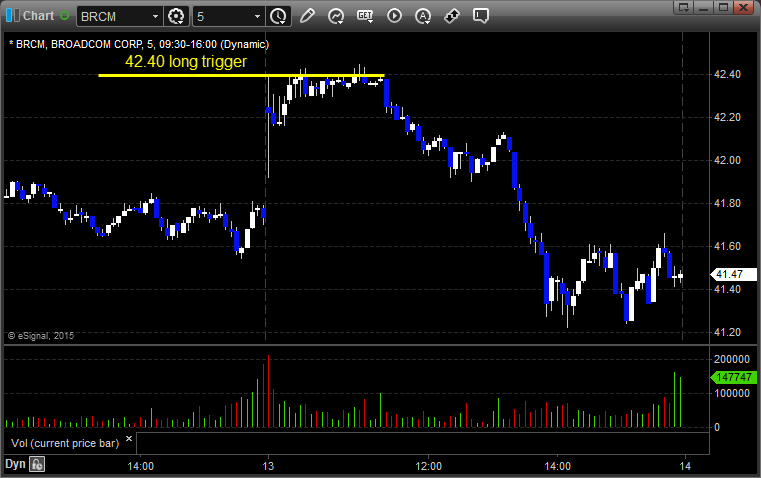761x478 pixels.
Task: Click the 41.80 price axis label
Action: (x=728, y=203)
